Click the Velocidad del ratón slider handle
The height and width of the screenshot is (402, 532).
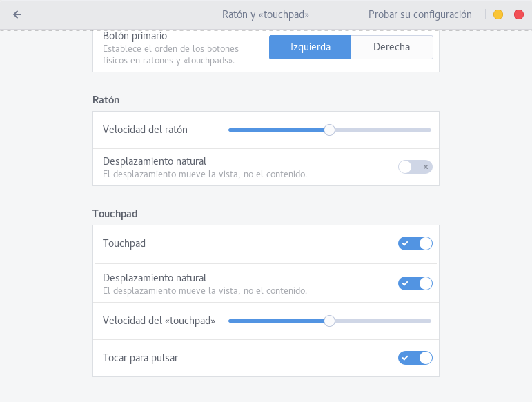329,130
